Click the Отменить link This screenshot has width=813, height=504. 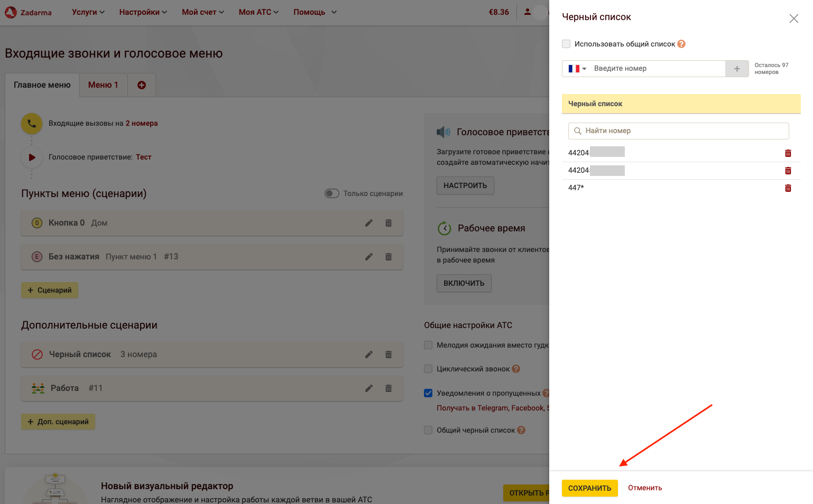coord(645,488)
